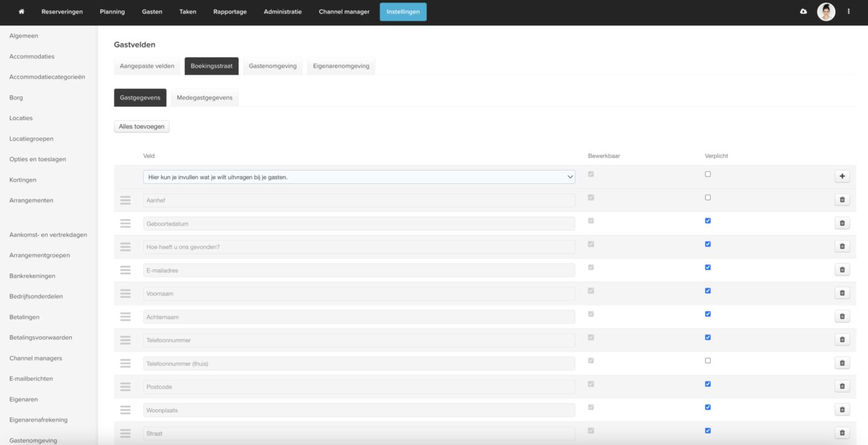Click the Voornaam field input
The height and width of the screenshot is (445, 868).
[358, 294]
